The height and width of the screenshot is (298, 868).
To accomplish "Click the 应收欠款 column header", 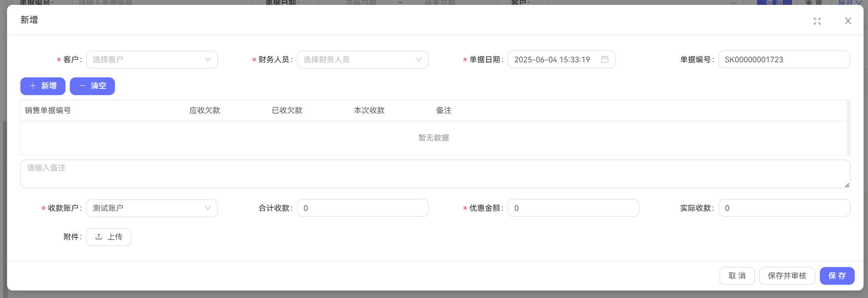I will (205, 111).
